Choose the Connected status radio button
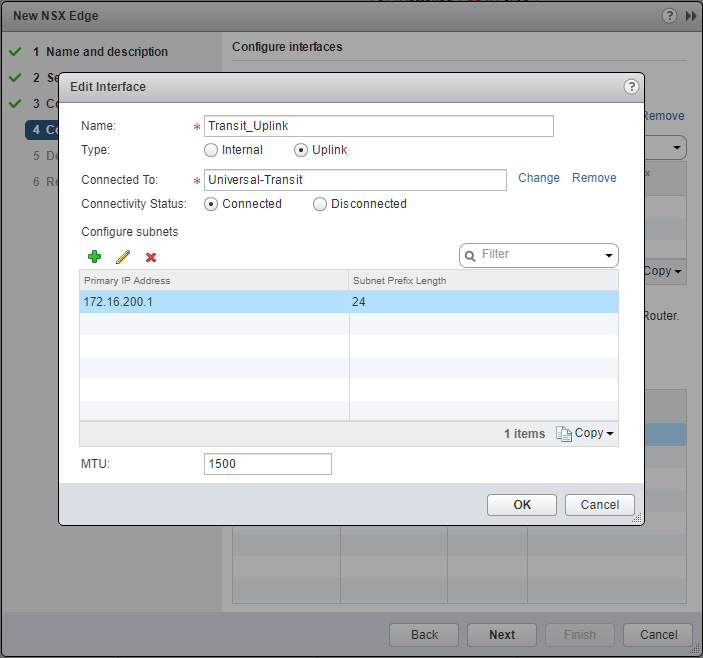 210,204
